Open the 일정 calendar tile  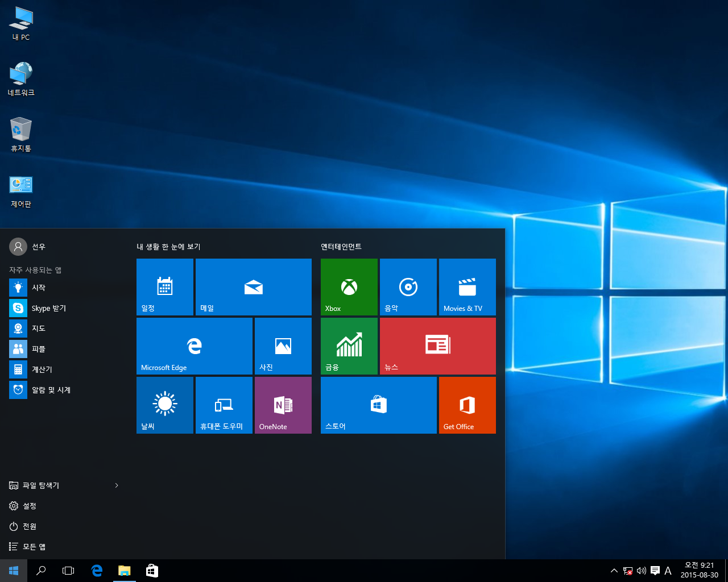pos(165,287)
